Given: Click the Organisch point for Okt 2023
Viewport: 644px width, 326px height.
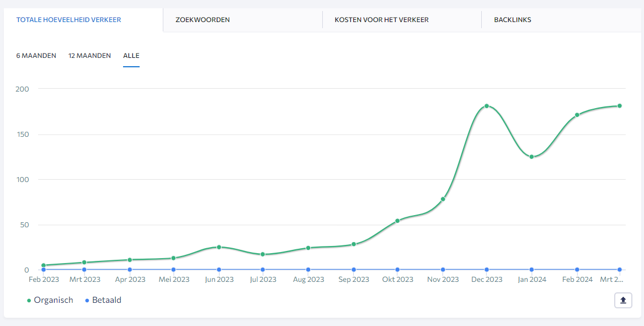Looking at the screenshot, I should (397, 221).
